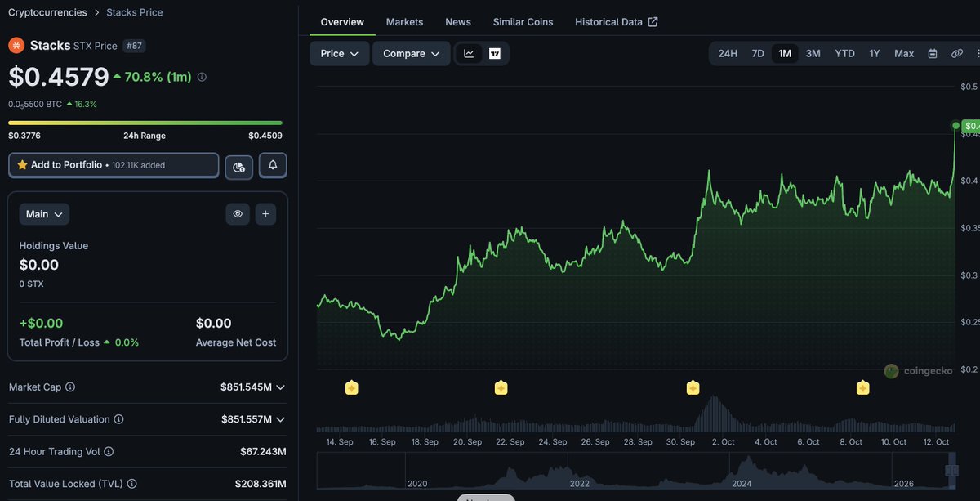Click the info icon next to 24 Hour Trading Vol
980x501 pixels.
pyautogui.click(x=109, y=451)
